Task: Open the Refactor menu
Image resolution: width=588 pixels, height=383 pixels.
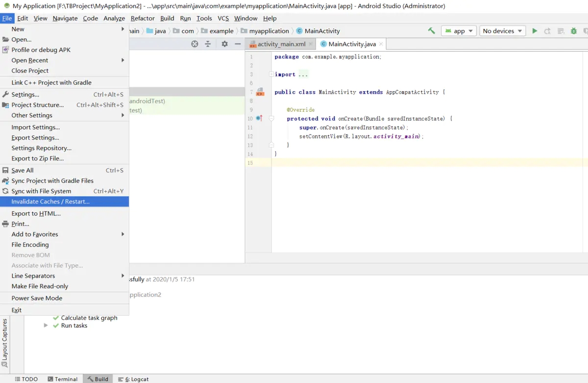Action: (143, 18)
